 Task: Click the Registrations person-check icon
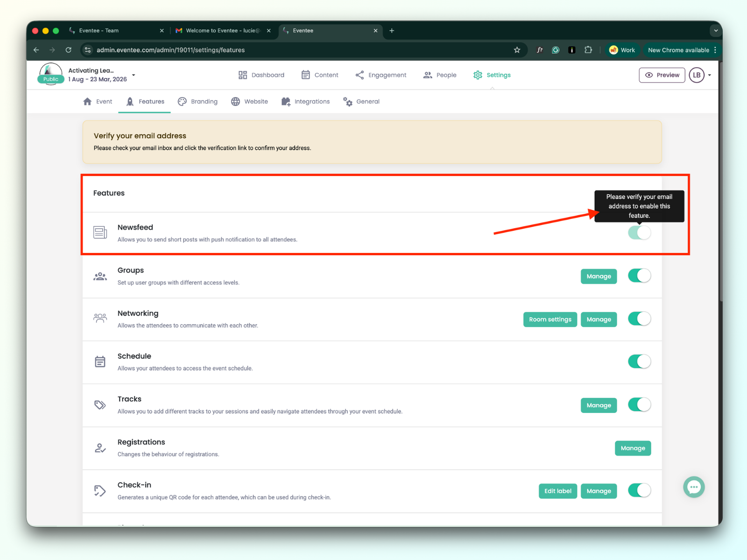pyautogui.click(x=100, y=448)
